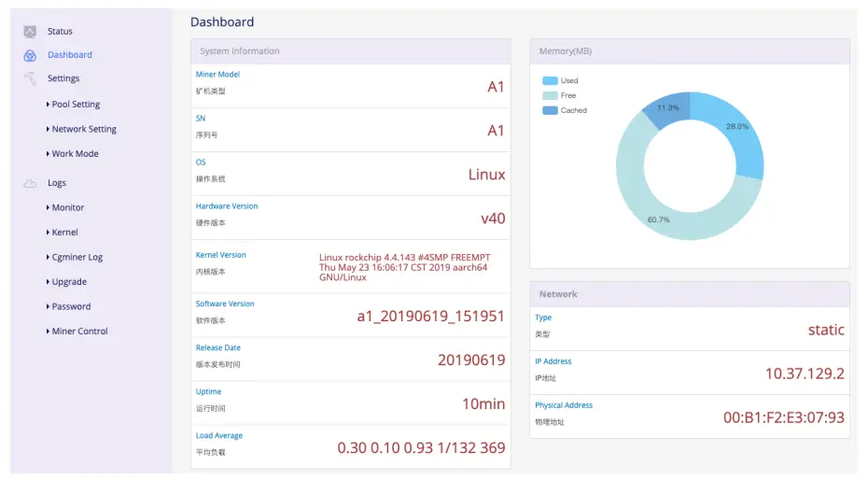Click the Status monitor icon in sidebar
Image resolution: width=868 pixels, height=480 pixels.
pos(30,32)
